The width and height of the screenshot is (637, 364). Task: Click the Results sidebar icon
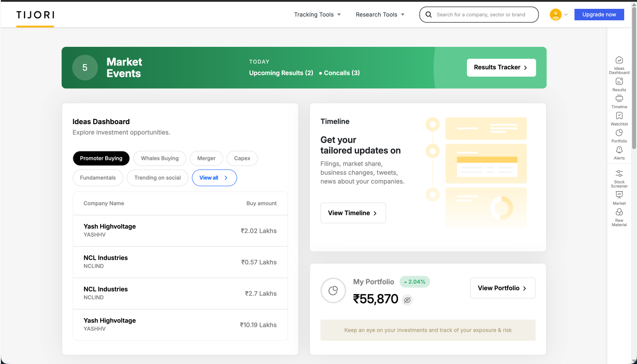[619, 82]
